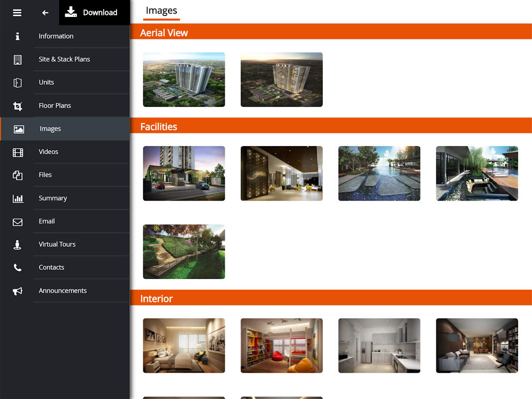Click the Videos film strip icon
532x399 pixels.
pos(17,153)
